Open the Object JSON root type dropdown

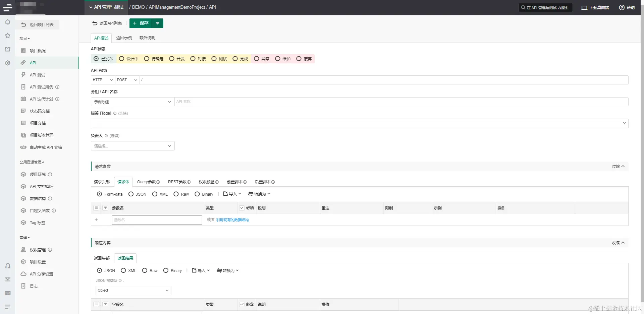[x=133, y=290]
